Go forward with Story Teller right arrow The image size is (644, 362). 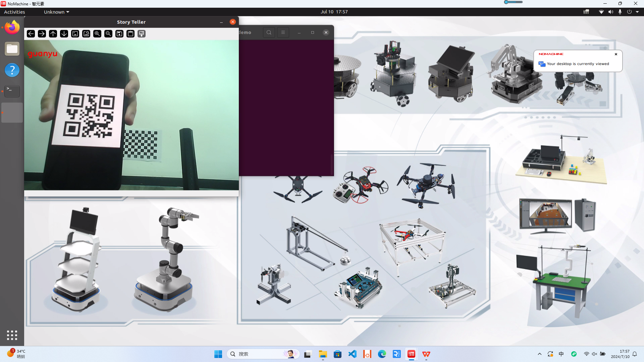[42, 34]
